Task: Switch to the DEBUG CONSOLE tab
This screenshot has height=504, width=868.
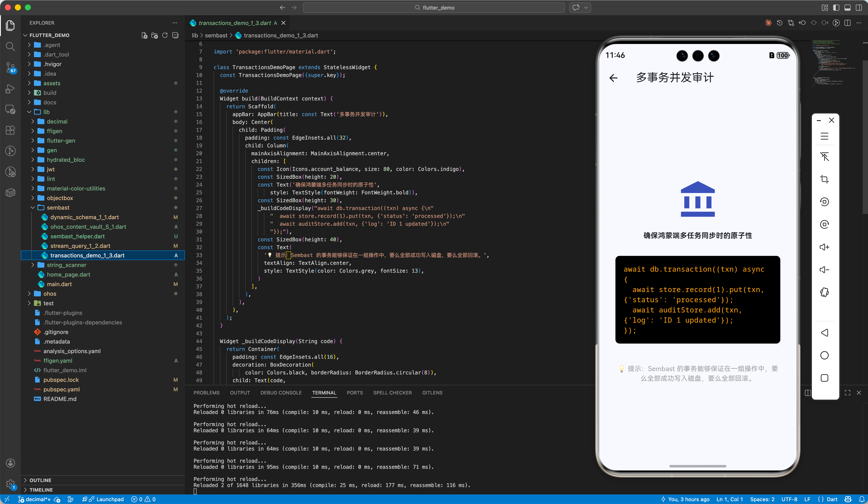Action: (x=281, y=392)
